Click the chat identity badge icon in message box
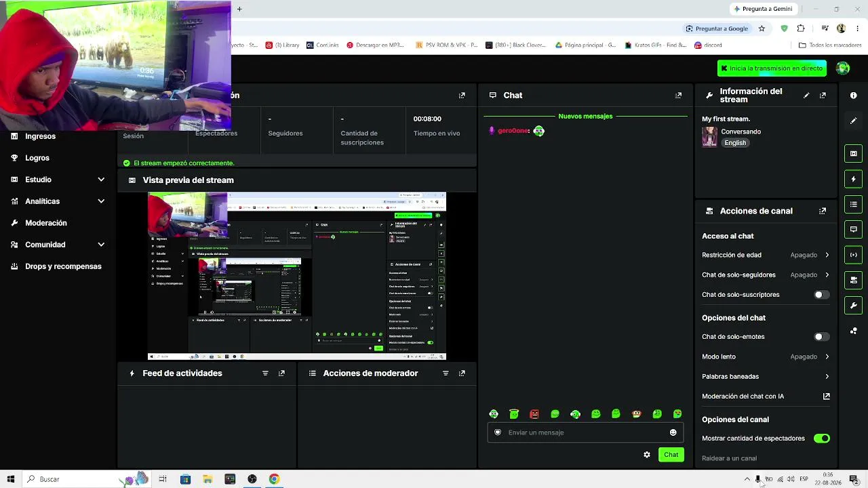 coord(498,432)
